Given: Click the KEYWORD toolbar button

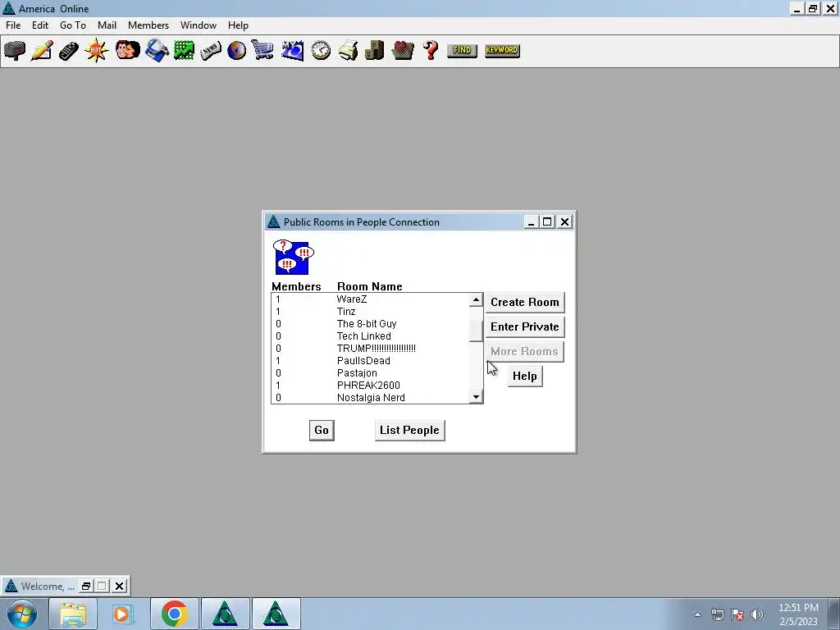Looking at the screenshot, I should pos(502,50).
